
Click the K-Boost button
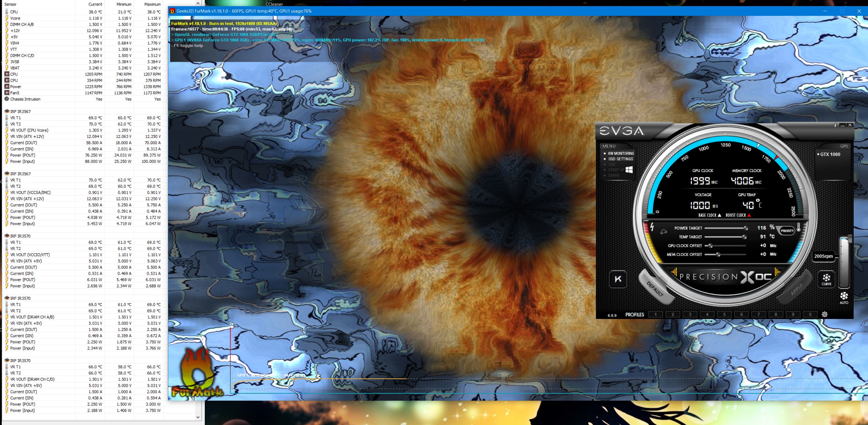618,279
